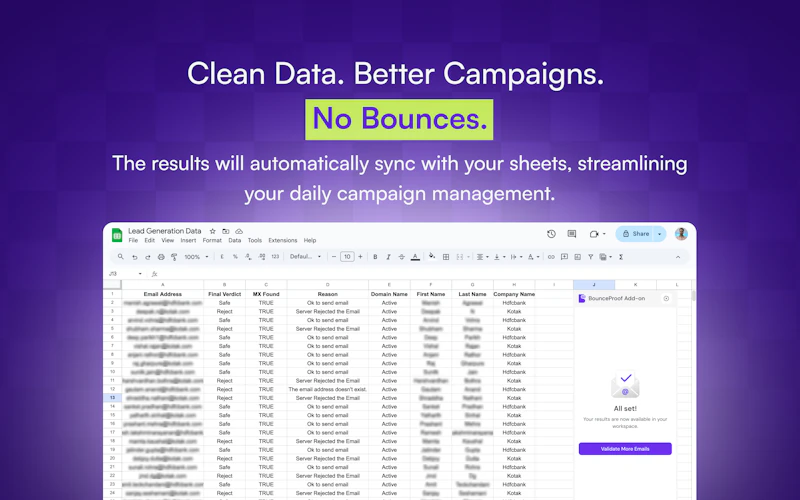Click the Validate More Emails button
Screen dimensions: 800x500
pyautogui.click(x=625, y=449)
